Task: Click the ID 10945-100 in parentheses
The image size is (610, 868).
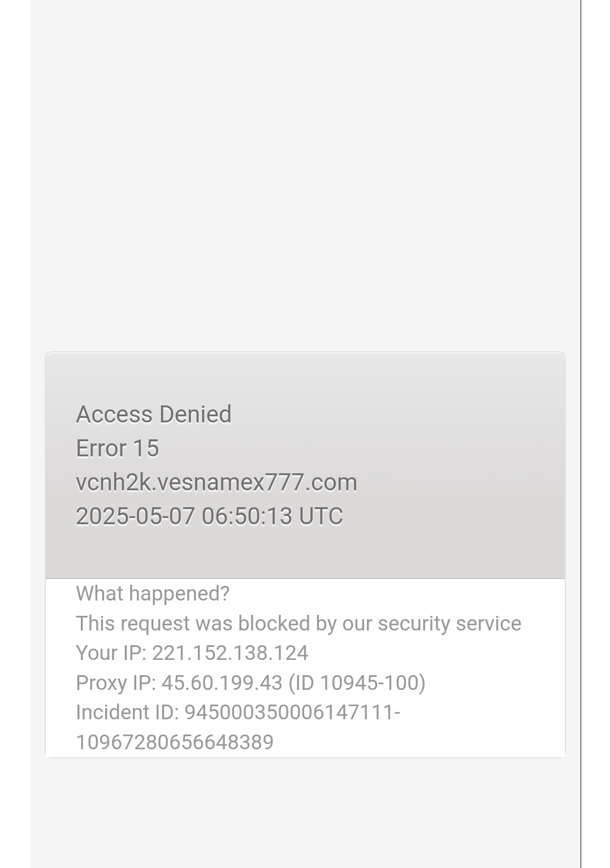Action: click(x=357, y=683)
